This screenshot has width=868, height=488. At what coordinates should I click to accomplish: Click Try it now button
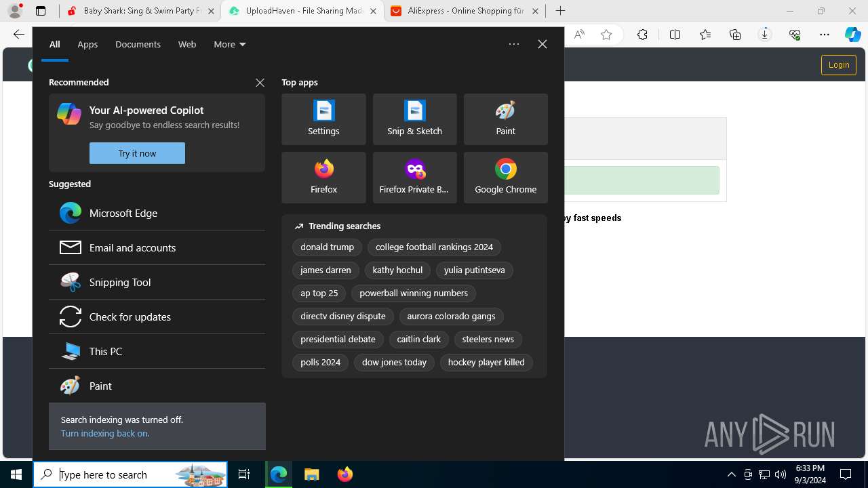(137, 153)
